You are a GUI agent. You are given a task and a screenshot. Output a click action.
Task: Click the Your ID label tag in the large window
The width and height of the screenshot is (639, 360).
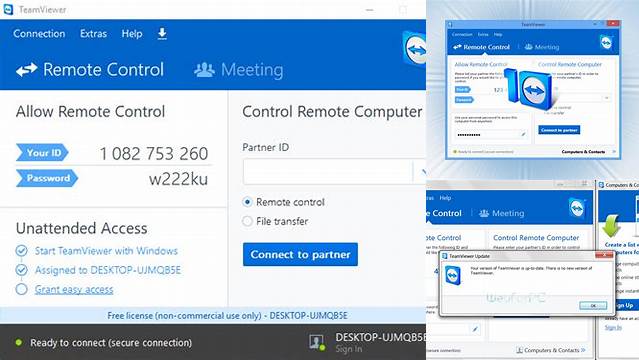click(x=42, y=152)
